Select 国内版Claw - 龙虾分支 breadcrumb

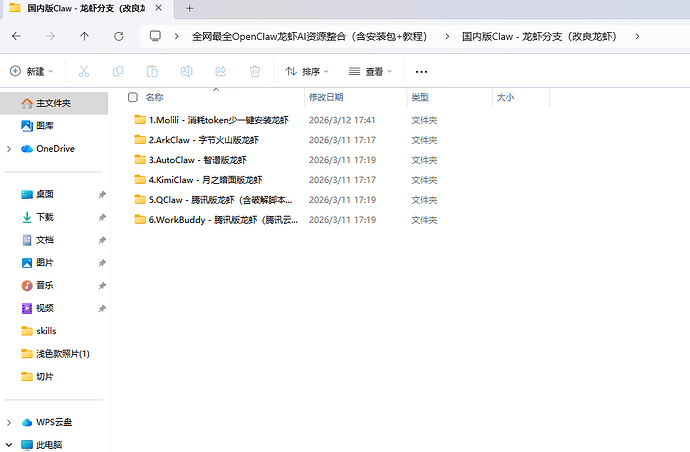[540, 37]
